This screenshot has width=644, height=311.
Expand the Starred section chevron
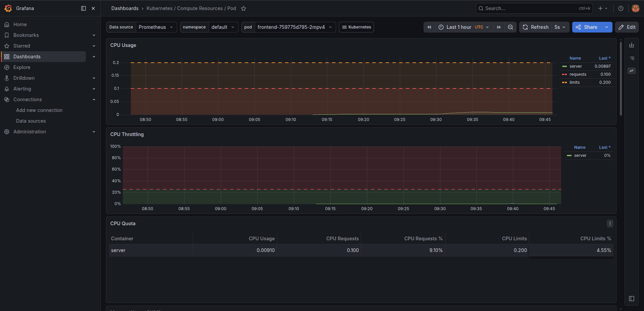pyautogui.click(x=94, y=46)
